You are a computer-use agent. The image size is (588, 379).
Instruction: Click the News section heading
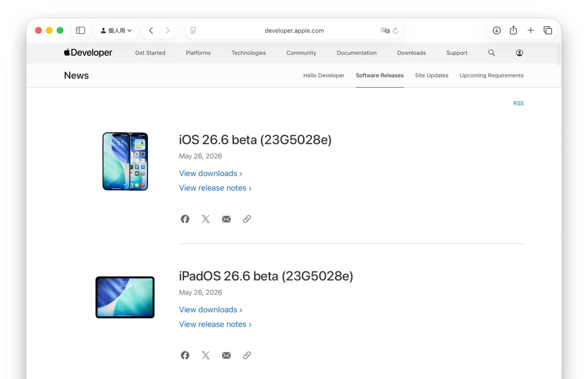point(76,75)
